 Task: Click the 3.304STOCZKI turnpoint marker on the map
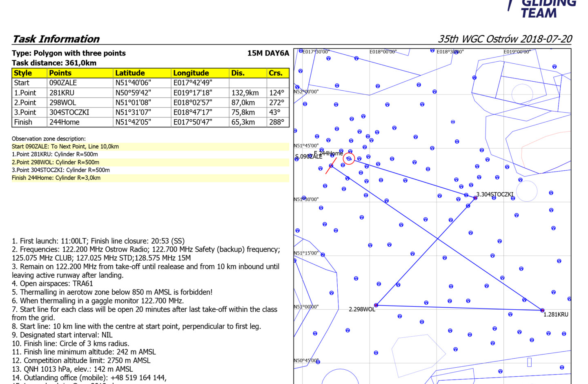tap(475, 198)
